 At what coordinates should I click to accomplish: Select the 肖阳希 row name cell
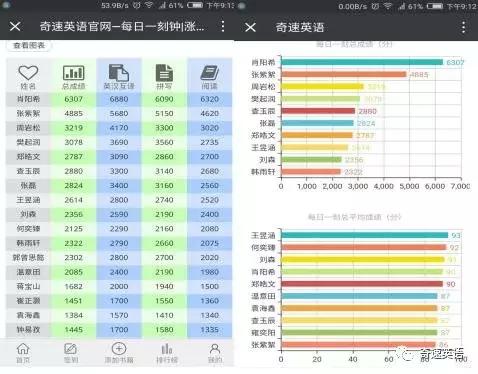(x=28, y=99)
